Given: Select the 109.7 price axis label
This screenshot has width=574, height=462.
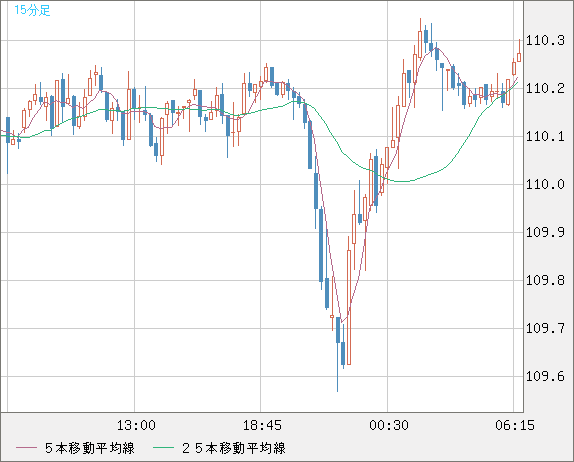Looking at the screenshot, I should [x=545, y=328].
